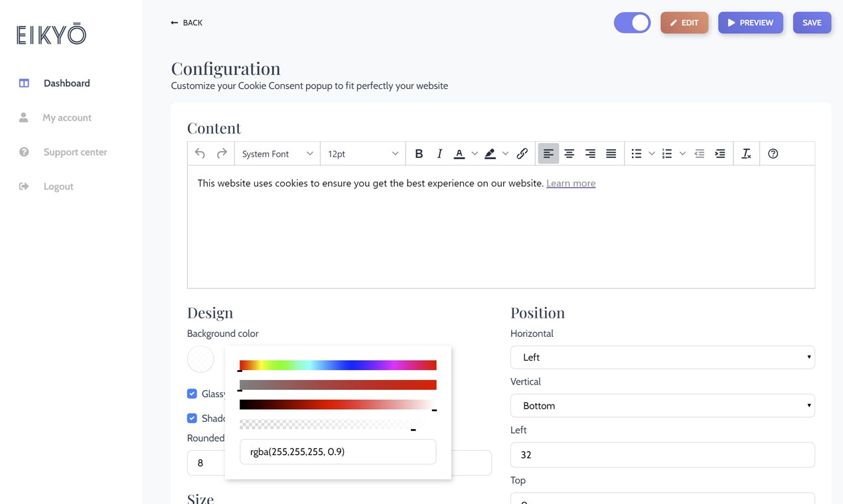Toggle bold formatting
Viewport: 843px width, 504px height.
coord(419,154)
